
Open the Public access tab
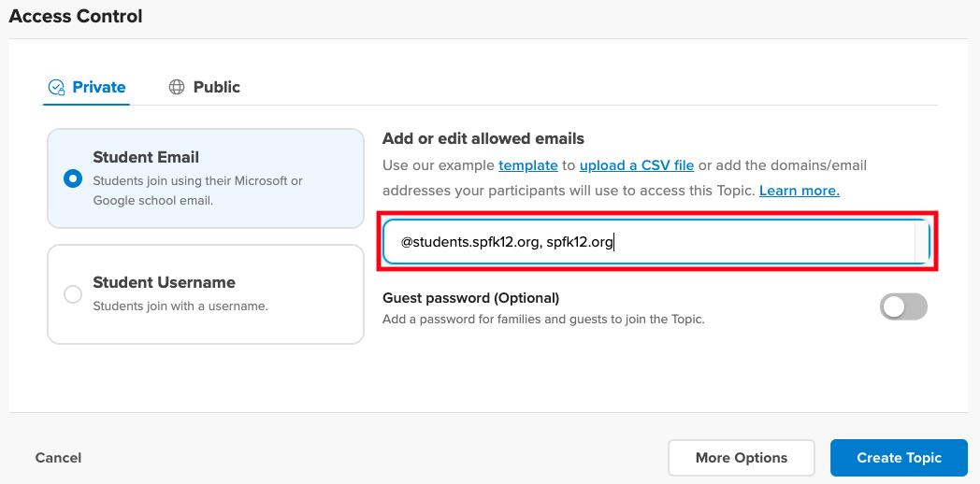(216, 88)
